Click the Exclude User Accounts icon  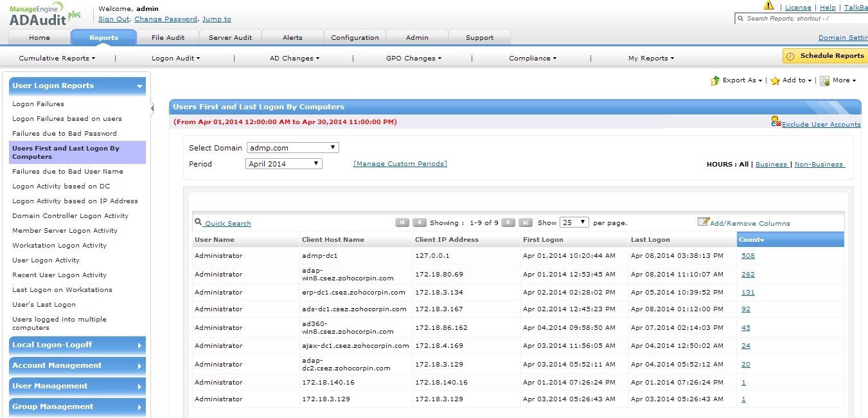tap(775, 122)
